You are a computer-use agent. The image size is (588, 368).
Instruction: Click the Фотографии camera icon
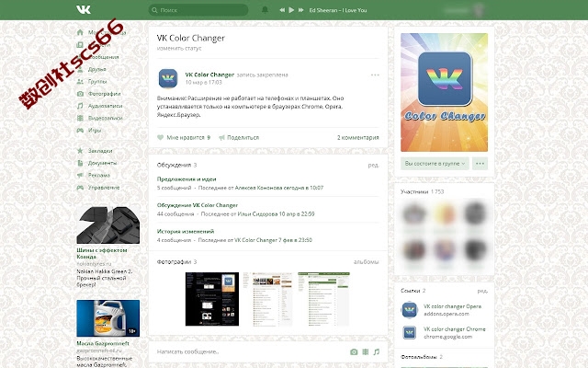click(80, 94)
